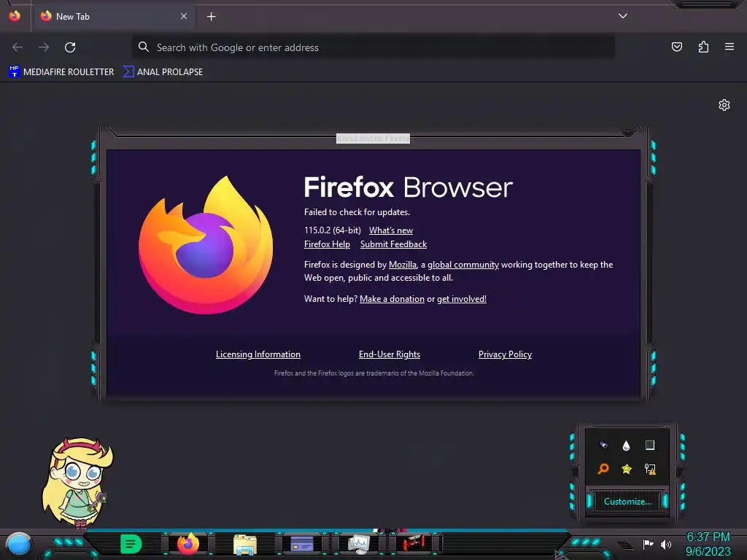Close the New Tab tab
747x560 pixels.
[183, 16]
